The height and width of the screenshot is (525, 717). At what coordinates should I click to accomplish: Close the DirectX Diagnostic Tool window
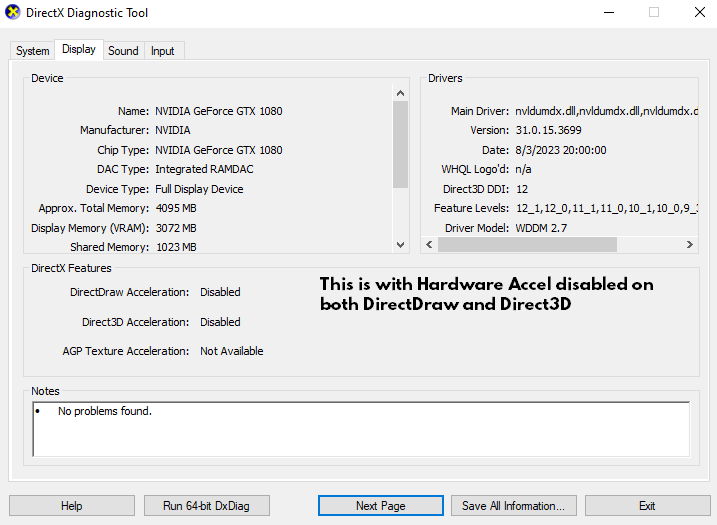(699, 12)
